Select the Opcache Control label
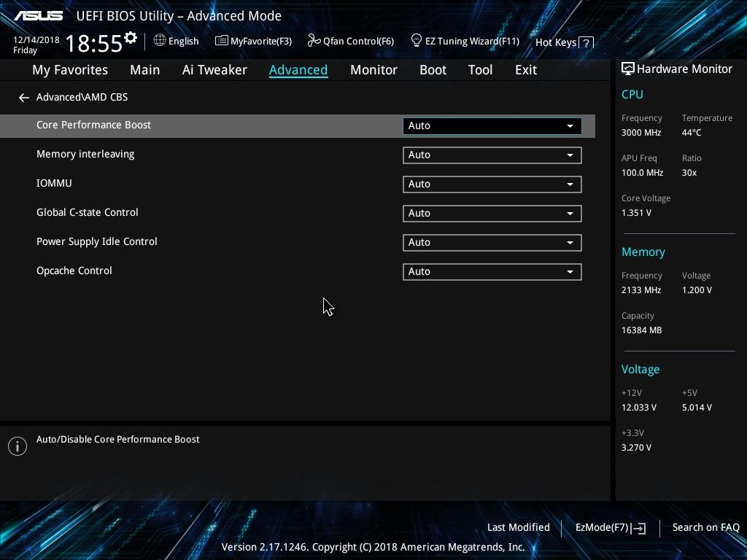This screenshot has height=560, width=747. [74, 271]
